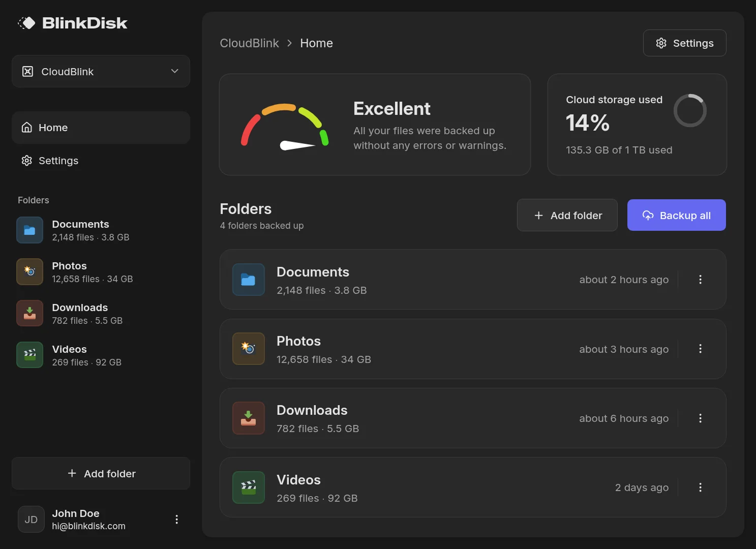756x549 pixels.
Task: Open the Videos row three-dot menu
Action: (x=700, y=487)
